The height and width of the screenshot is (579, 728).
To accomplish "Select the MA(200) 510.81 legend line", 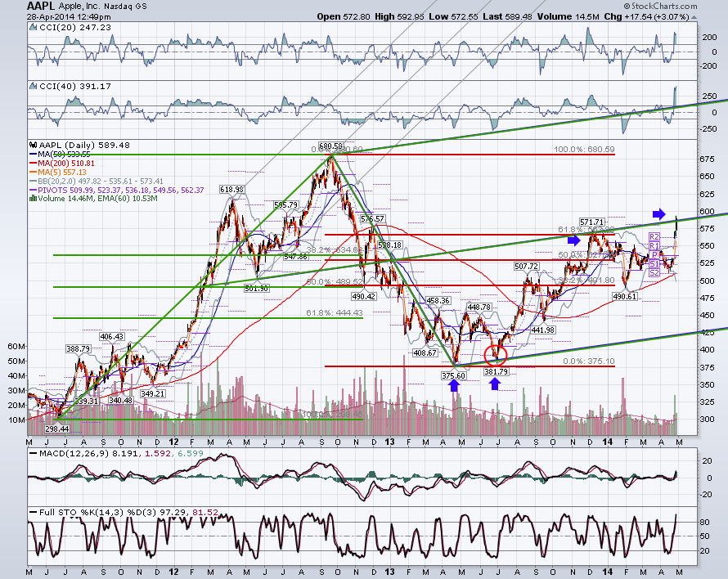I will point(62,163).
